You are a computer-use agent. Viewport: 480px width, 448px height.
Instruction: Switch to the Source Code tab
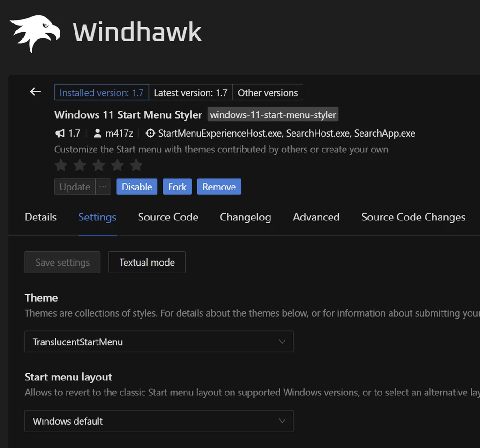coord(168,217)
